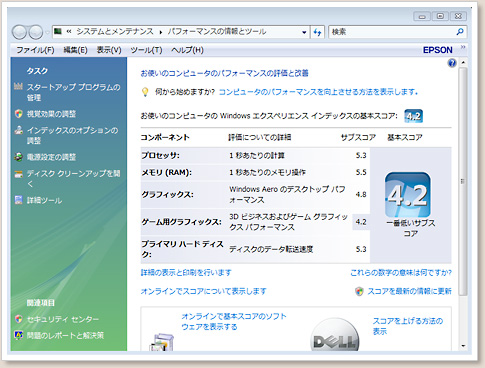Open the address bar history dropdown arrow
Viewport: 485px width, 368px height.
(x=304, y=32)
